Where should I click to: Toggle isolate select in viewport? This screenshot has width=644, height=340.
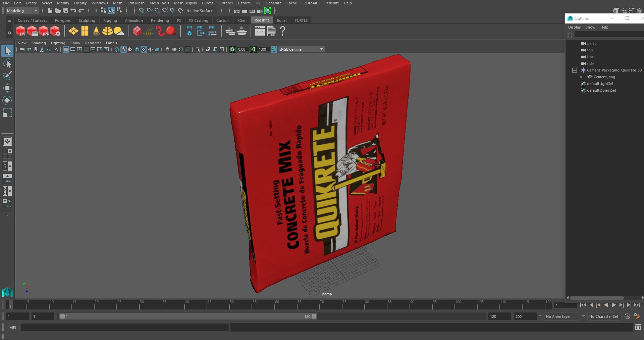pyautogui.click(x=198, y=49)
